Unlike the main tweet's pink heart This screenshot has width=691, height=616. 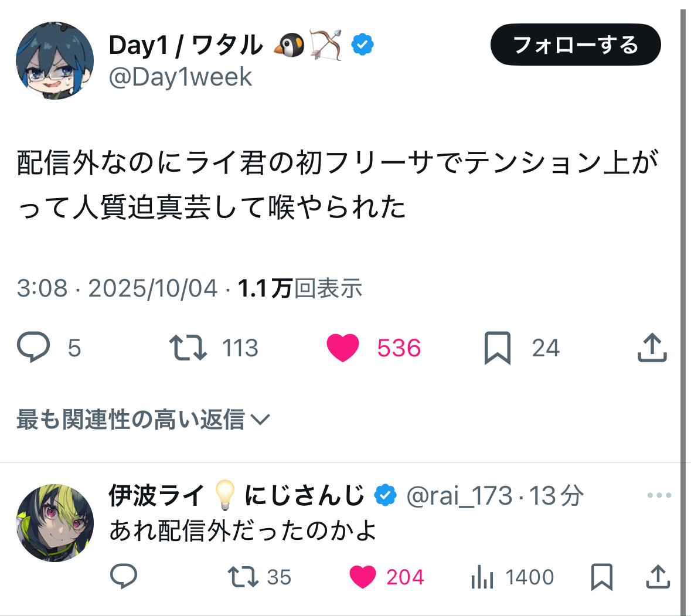coord(343,348)
